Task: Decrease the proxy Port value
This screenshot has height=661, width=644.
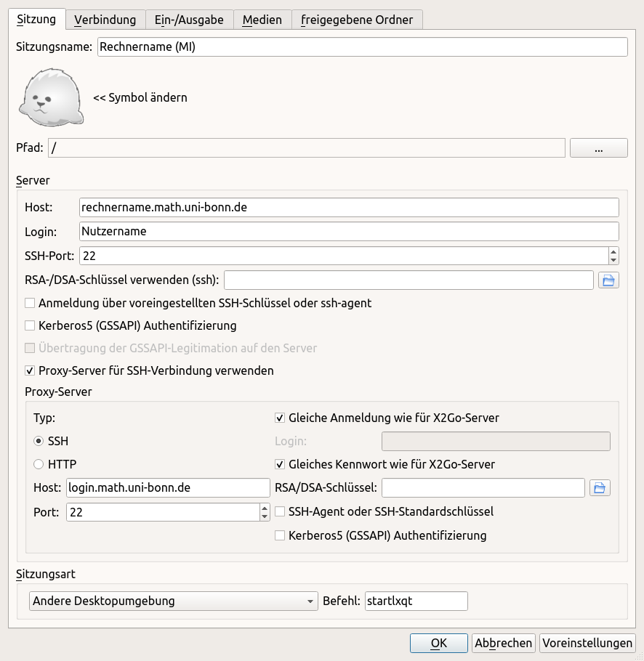Action: (265, 516)
